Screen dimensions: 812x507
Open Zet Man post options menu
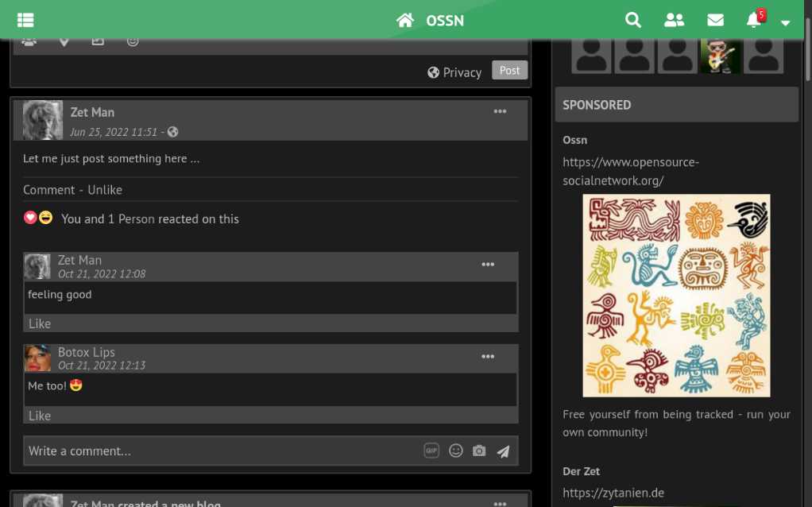pos(500,112)
